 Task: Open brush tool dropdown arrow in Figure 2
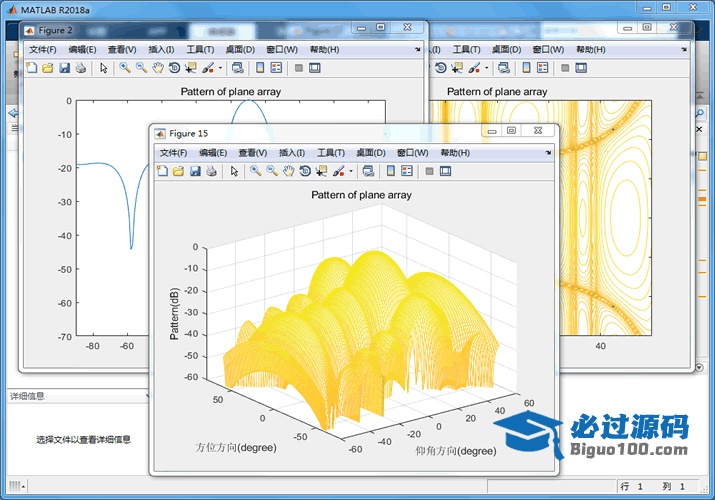[x=221, y=68]
